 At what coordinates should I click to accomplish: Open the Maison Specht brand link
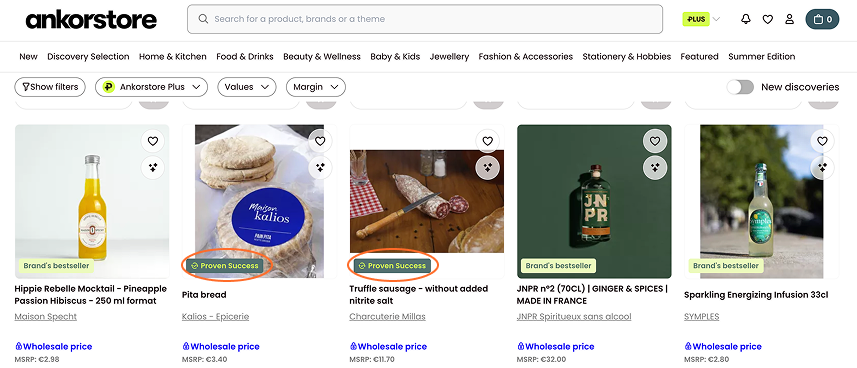(x=45, y=317)
